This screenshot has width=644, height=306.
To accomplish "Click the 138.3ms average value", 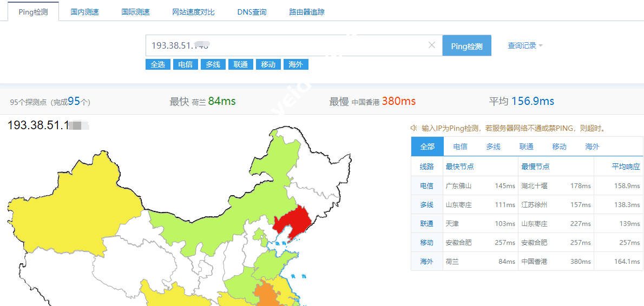I will 627,205.
